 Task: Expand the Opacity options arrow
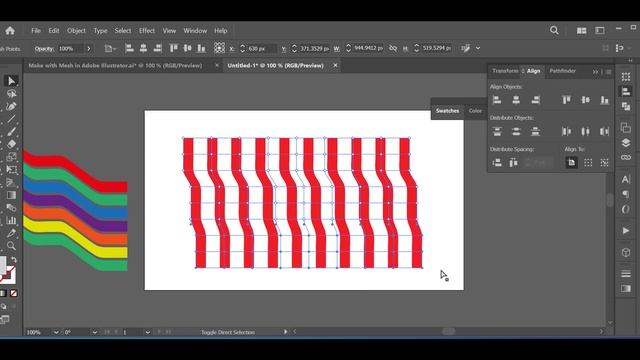(89, 49)
